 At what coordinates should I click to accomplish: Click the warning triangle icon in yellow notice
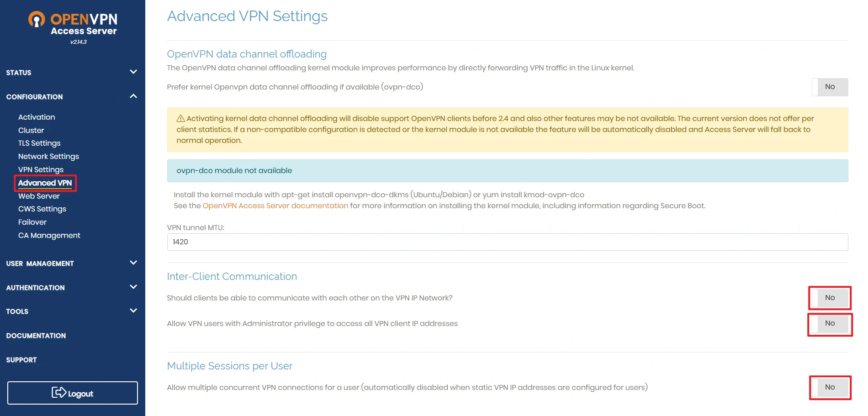tap(180, 119)
